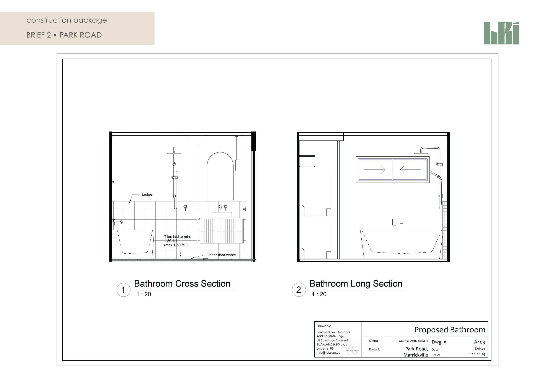555x392 pixels.
Task: Click the drawing number A403
Action: click(479, 342)
